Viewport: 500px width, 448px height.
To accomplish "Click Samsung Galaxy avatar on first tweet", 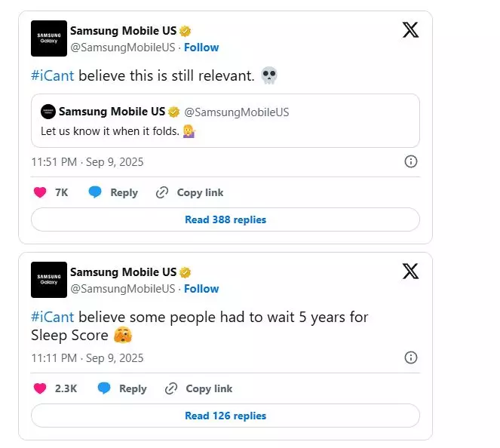I will (49, 38).
